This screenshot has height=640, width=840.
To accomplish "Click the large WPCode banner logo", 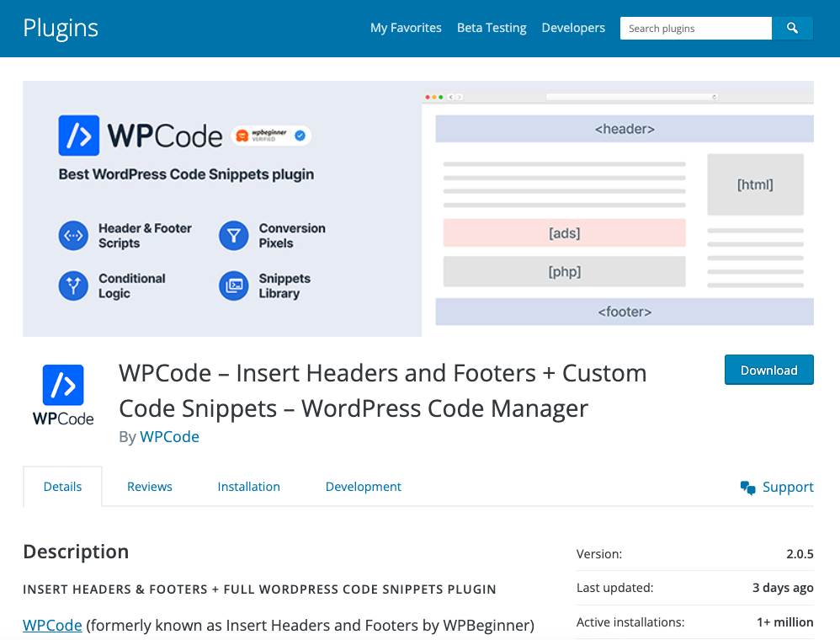I will pyautogui.click(x=140, y=136).
